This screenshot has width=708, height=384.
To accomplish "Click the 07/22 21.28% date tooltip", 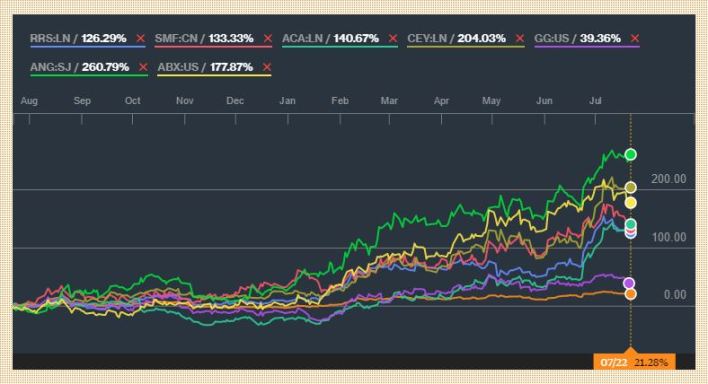I will (634, 362).
